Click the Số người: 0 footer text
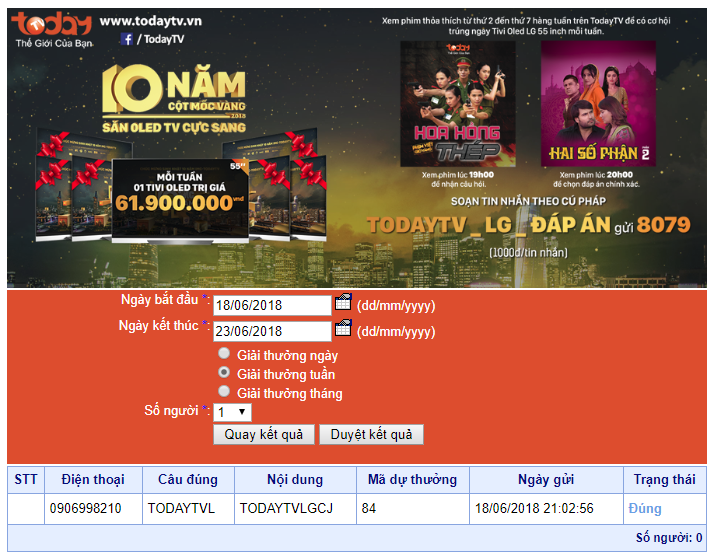This screenshot has width=717, height=559. click(669, 538)
